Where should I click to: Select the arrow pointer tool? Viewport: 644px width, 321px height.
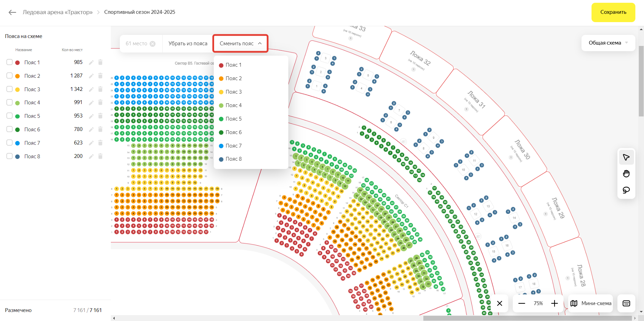tap(626, 158)
